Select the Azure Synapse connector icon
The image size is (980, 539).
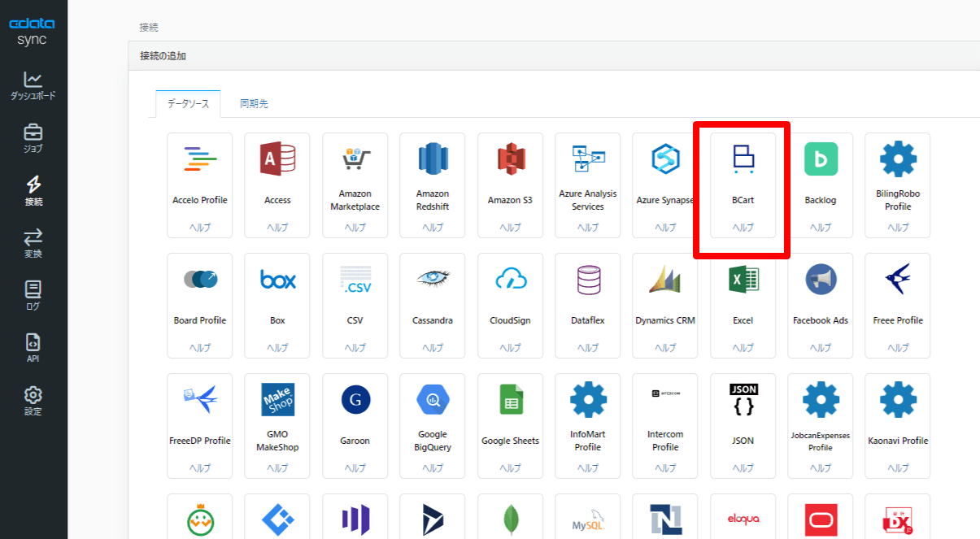pos(665,159)
